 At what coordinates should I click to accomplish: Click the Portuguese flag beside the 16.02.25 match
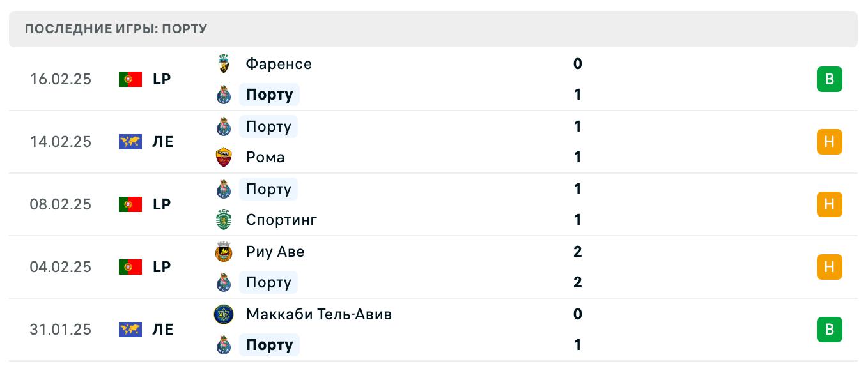pyautogui.click(x=130, y=79)
